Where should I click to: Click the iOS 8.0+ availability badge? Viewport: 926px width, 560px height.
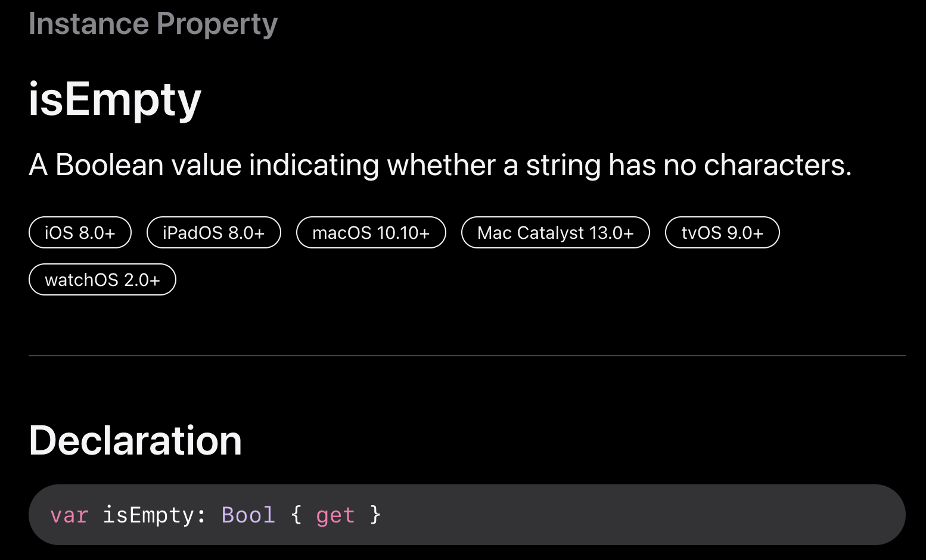tap(80, 232)
